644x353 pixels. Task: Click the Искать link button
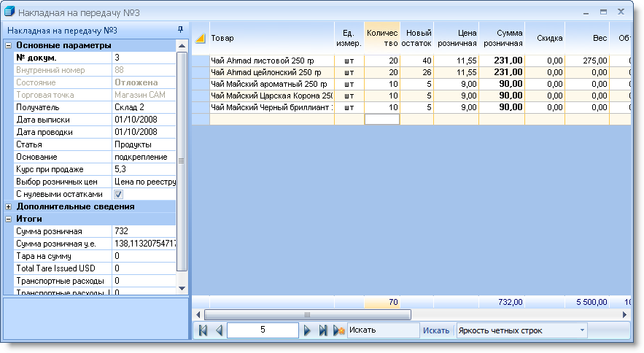(x=436, y=330)
